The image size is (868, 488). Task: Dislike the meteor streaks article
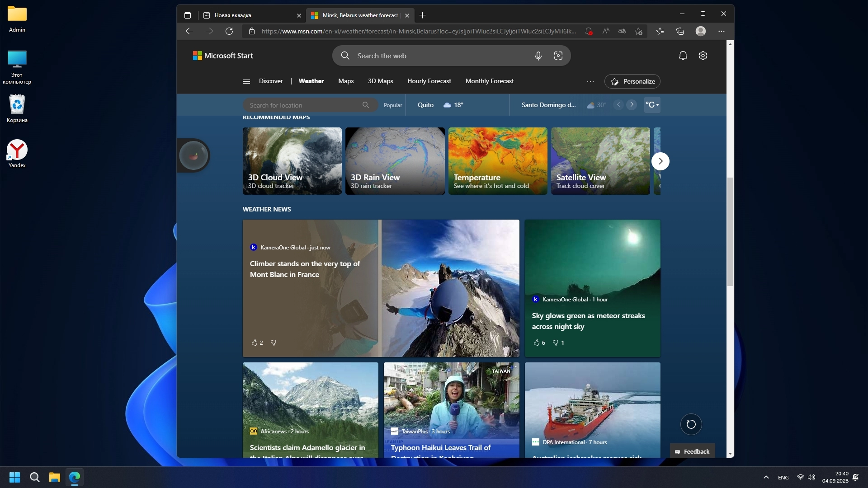click(x=556, y=343)
